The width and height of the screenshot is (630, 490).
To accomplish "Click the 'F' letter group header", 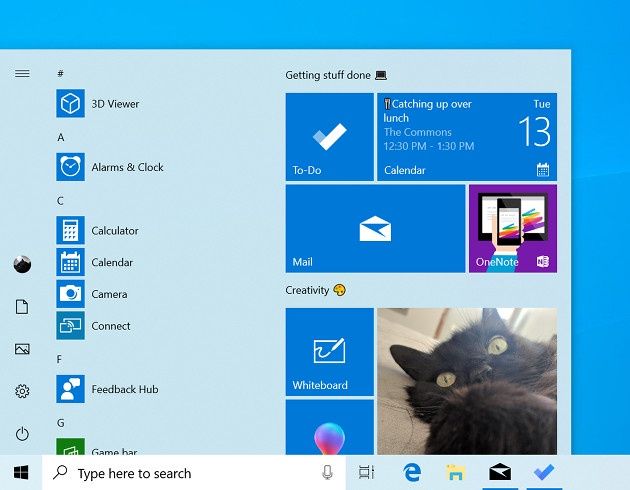I will (x=59, y=359).
